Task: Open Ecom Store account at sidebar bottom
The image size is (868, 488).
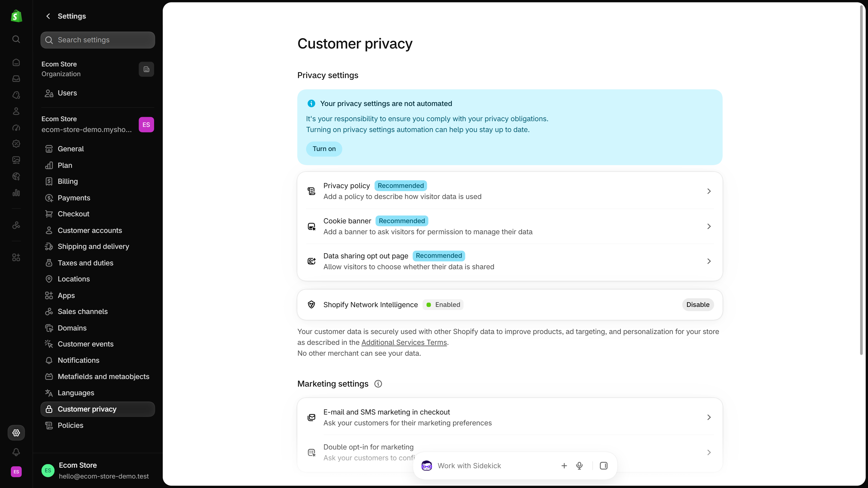Action: 98,470
